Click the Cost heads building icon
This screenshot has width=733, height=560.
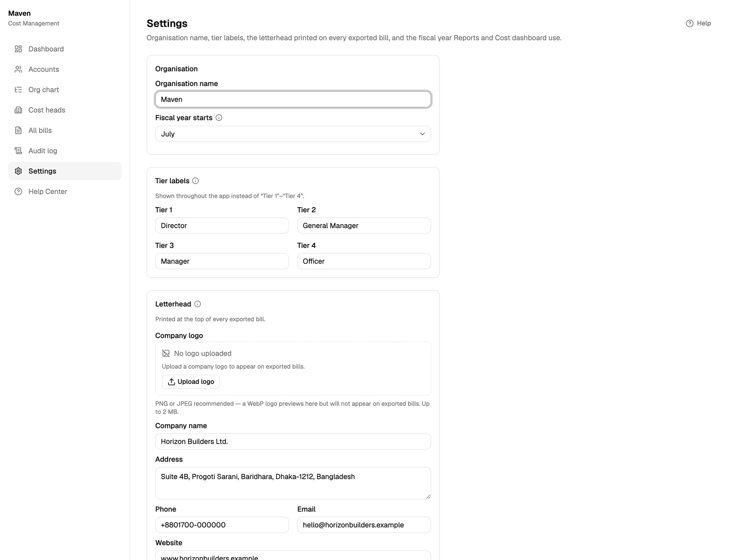click(18, 110)
